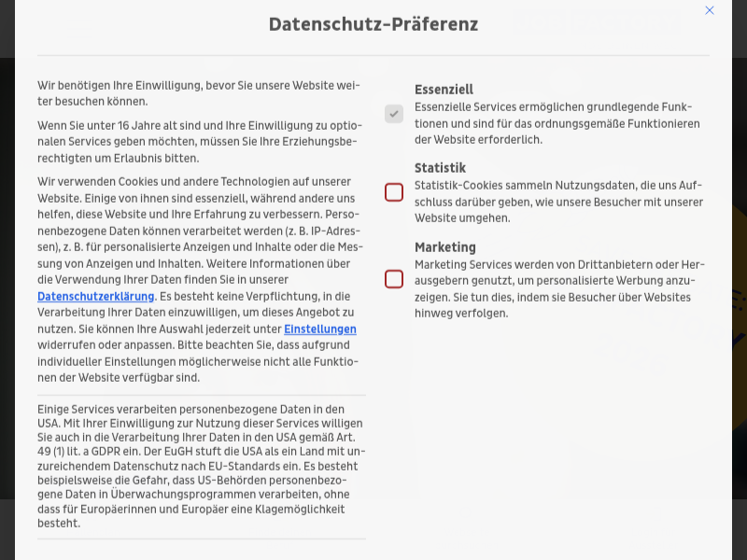Image resolution: width=747 pixels, height=560 pixels.
Task: Enable the Statistik cookies checkbox
Action: (394, 192)
